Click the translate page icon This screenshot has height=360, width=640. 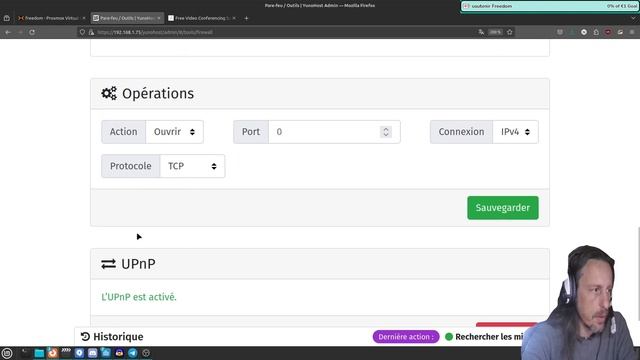[481, 32]
